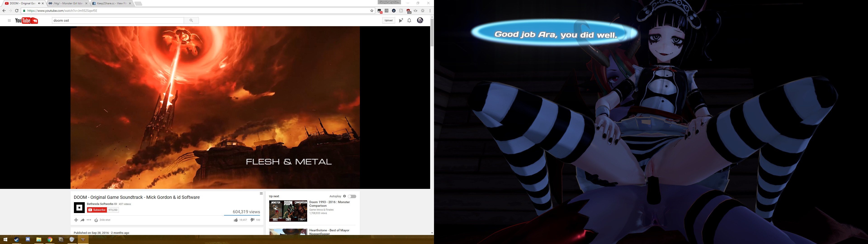868x244 pixels.
Task: Click the DOOM video player area
Action: [x=215, y=108]
